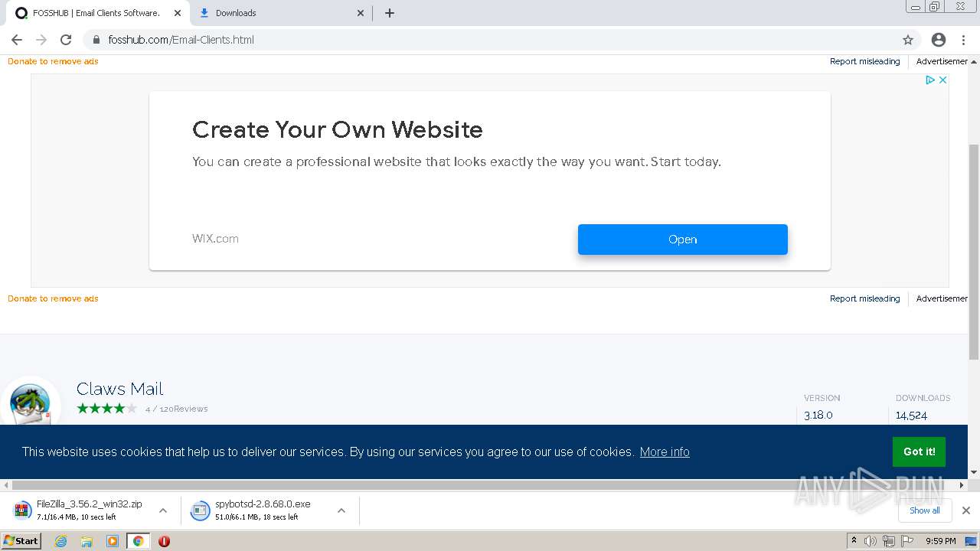Click lower Donate to remove ads link
Viewport: 980px width, 551px height.
[53, 298]
